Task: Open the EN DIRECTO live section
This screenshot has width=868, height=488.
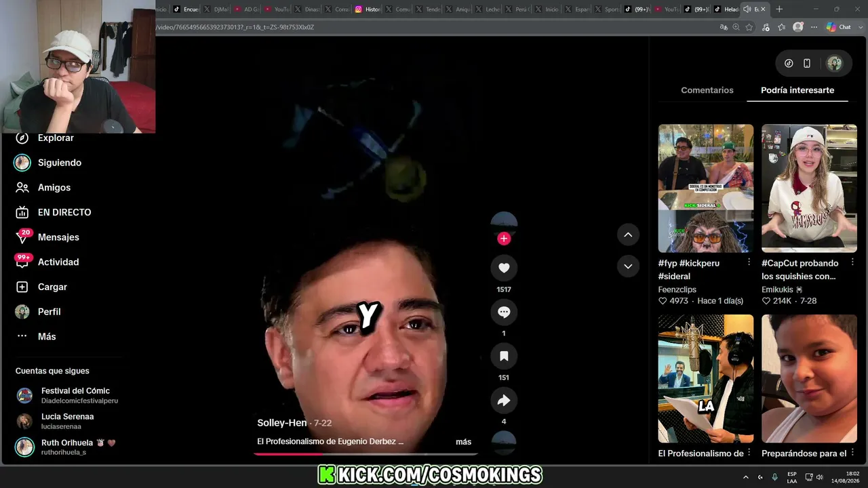Action: (53, 212)
